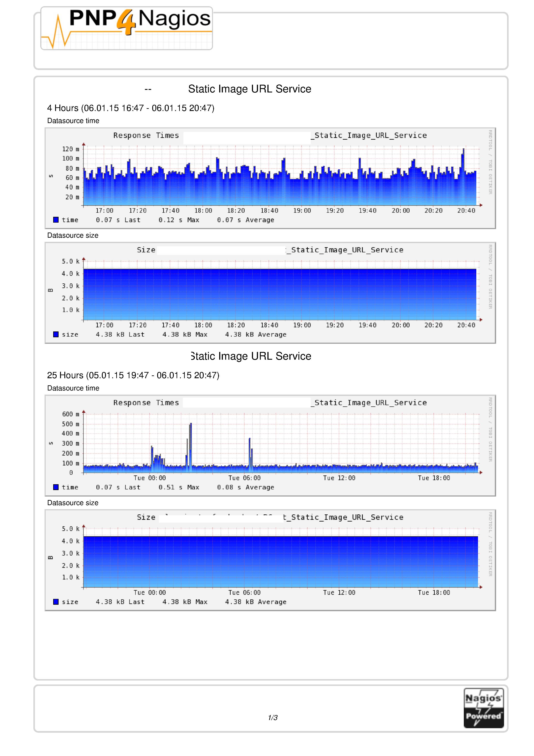The height and width of the screenshot is (756, 534).
Task: Click first Datasource time label
Action: point(73,121)
